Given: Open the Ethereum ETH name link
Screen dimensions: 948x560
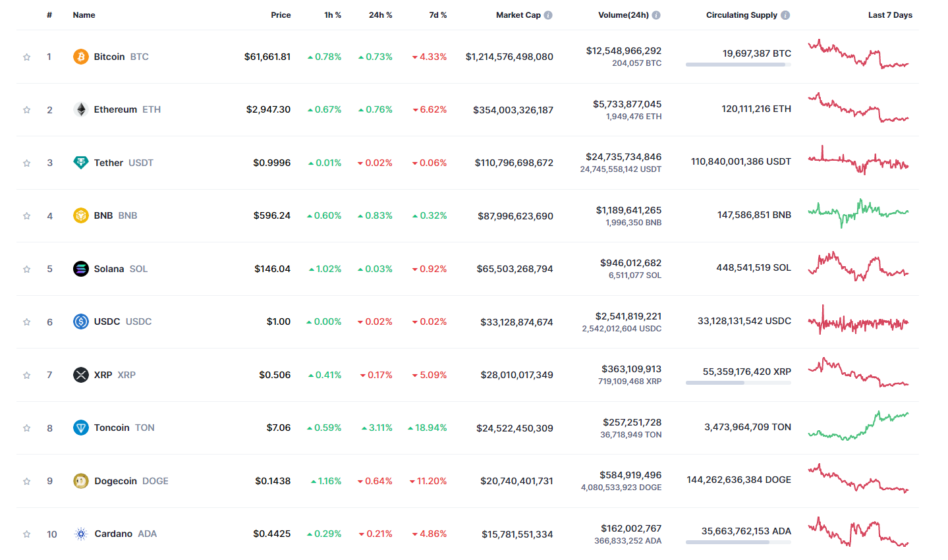Looking at the screenshot, I should pyautogui.click(x=127, y=109).
